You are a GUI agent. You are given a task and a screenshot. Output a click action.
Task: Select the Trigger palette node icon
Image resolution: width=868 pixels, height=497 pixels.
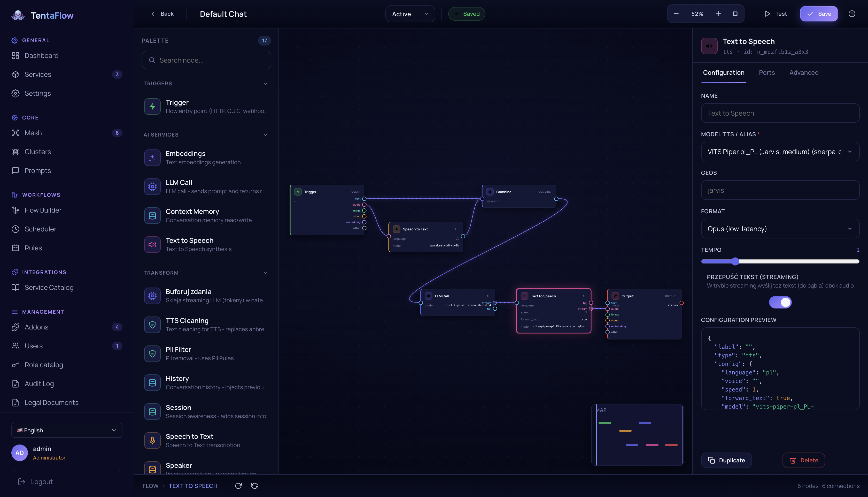[152, 107]
